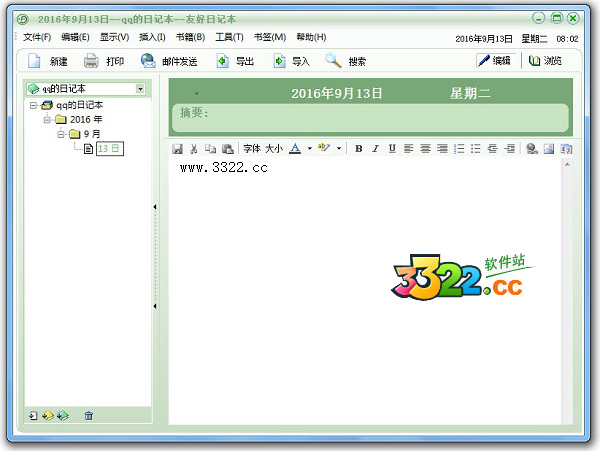This screenshot has height=451, width=600.
Task: Align text right
Action: coord(442,148)
